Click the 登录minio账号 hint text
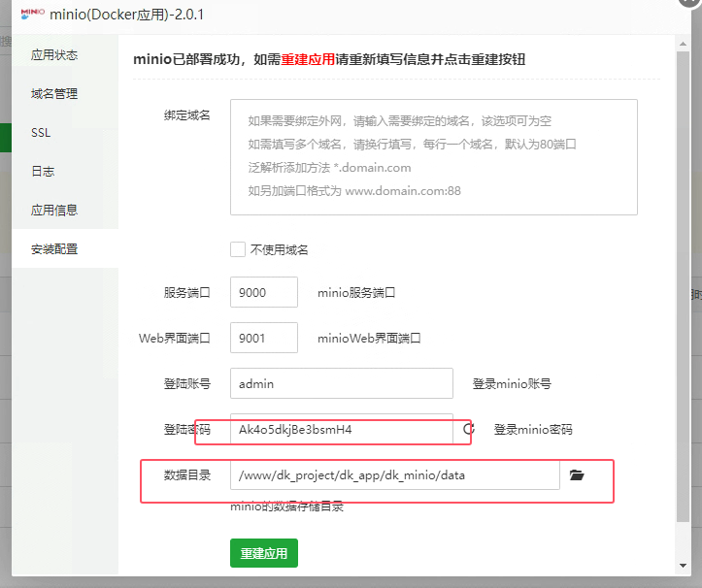The width and height of the screenshot is (702, 588). point(512,384)
